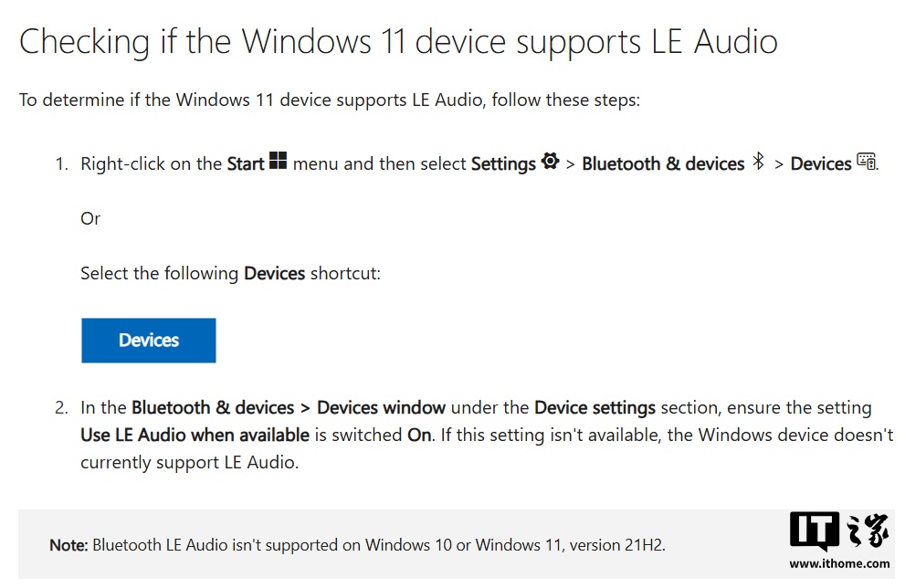
Task: Click bold Devices window text in step 2
Action: [381, 408]
